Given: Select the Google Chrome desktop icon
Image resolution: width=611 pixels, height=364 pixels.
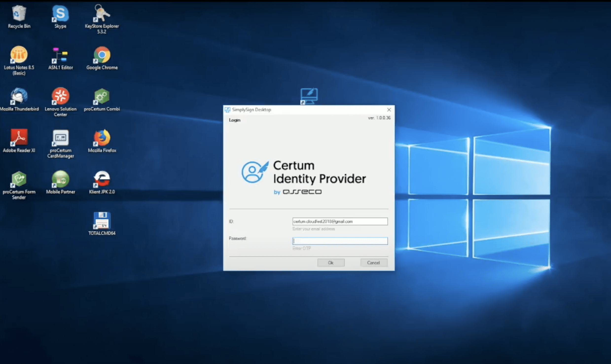Looking at the screenshot, I should pos(102,58).
